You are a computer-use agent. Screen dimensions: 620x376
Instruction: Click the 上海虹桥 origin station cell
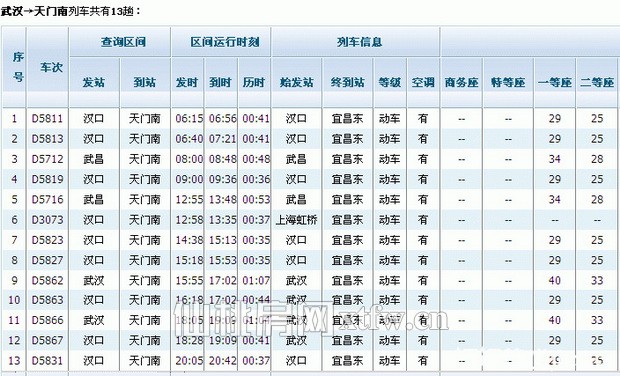click(x=297, y=219)
